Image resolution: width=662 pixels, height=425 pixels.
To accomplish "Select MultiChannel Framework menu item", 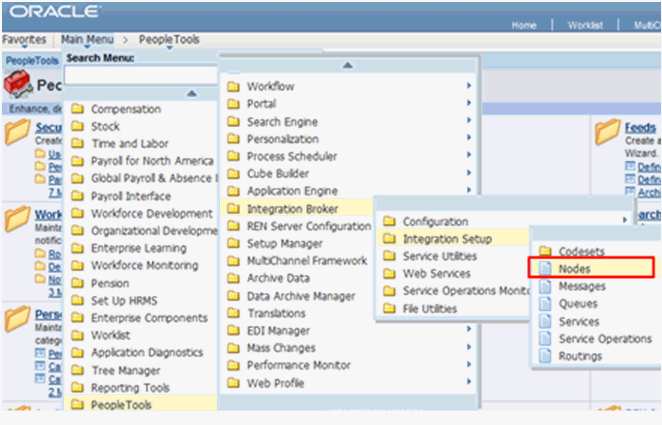I will [x=307, y=261].
